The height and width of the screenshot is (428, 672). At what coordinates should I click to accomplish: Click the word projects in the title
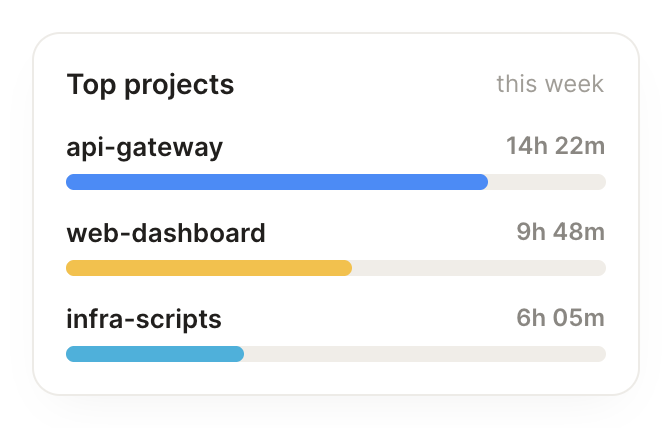pos(179,86)
